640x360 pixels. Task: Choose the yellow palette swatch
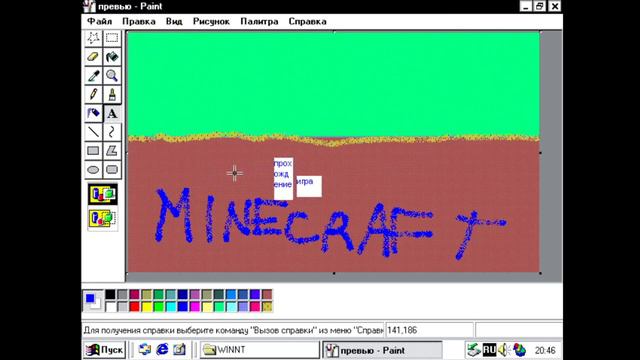[x=147, y=307]
